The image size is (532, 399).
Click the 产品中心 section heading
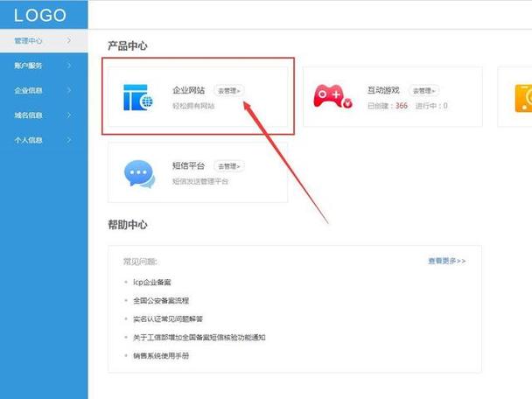point(128,45)
